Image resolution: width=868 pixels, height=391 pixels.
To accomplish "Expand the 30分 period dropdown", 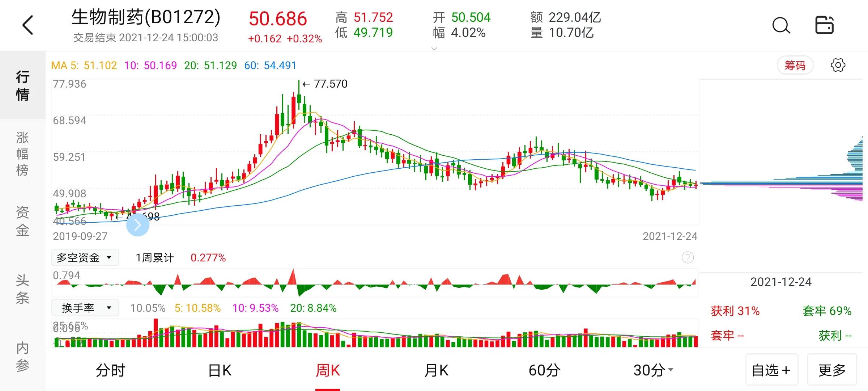I will point(653,370).
